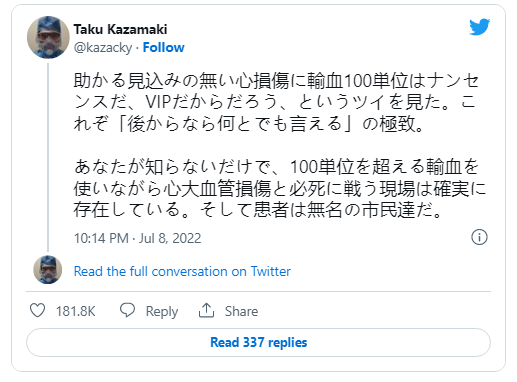Click the Reply text label
Image resolution: width=517 pixels, height=382 pixels.
(162, 311)
